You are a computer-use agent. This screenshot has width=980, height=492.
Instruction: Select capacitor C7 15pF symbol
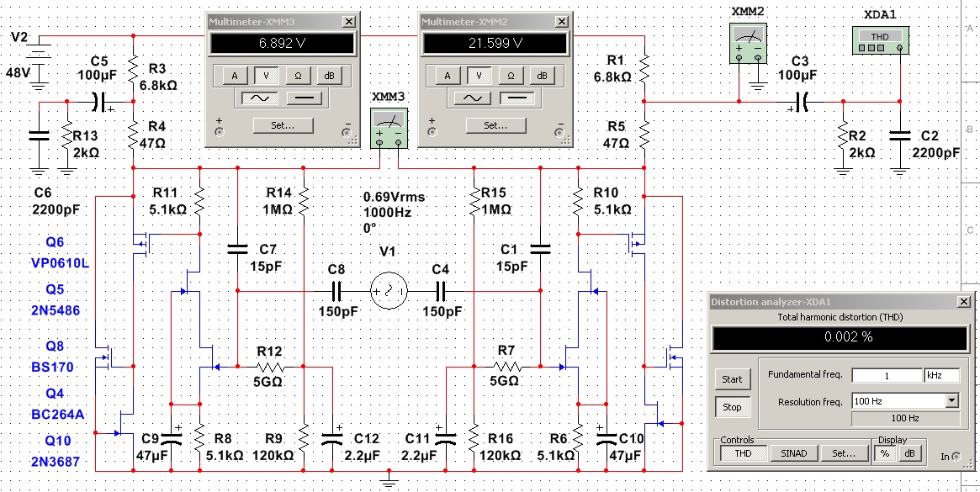237,250
